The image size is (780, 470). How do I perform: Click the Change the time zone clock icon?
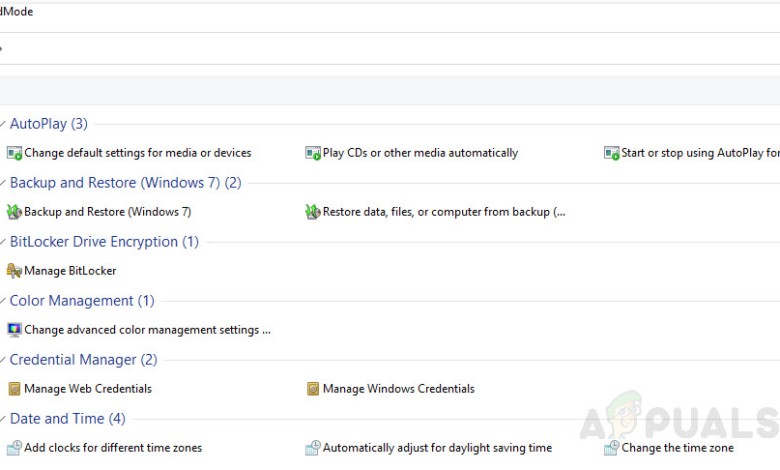coord(611,448)
